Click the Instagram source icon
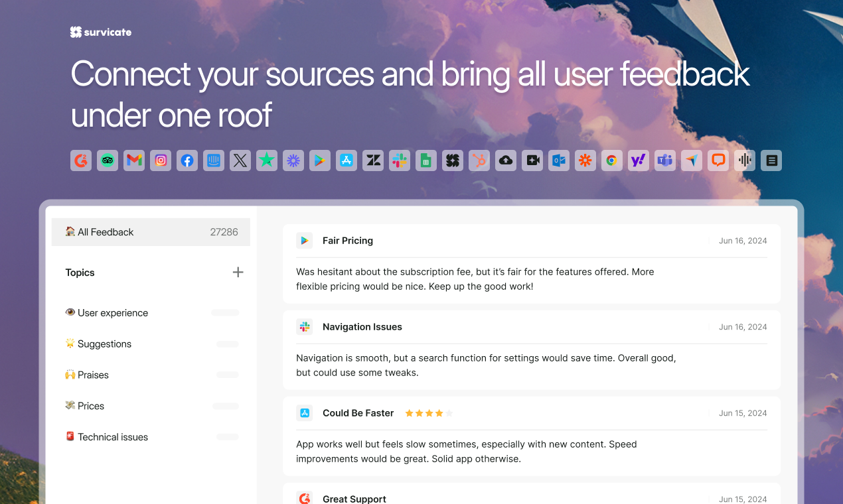This screenshot has height=504, width=843. [161, 160]
